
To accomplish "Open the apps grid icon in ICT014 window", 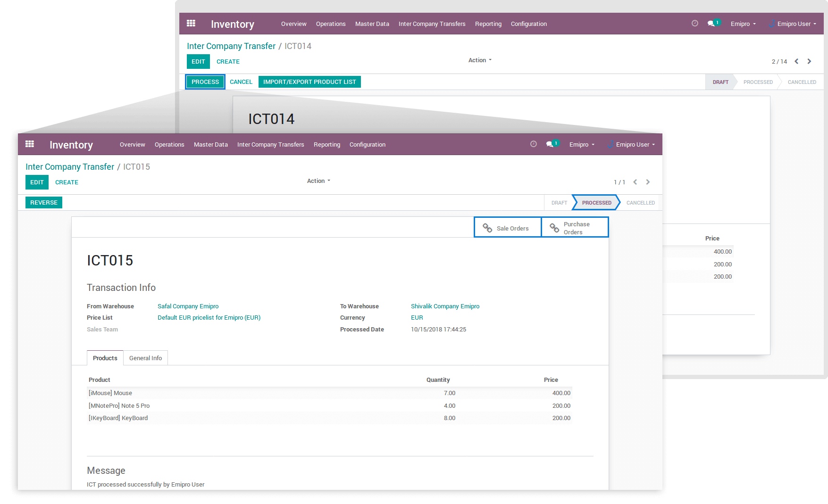I will point(191,24).
